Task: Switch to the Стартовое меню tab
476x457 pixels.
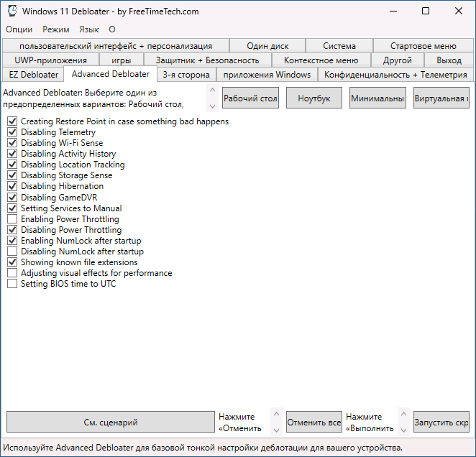Action: click(x=424, y=46)
